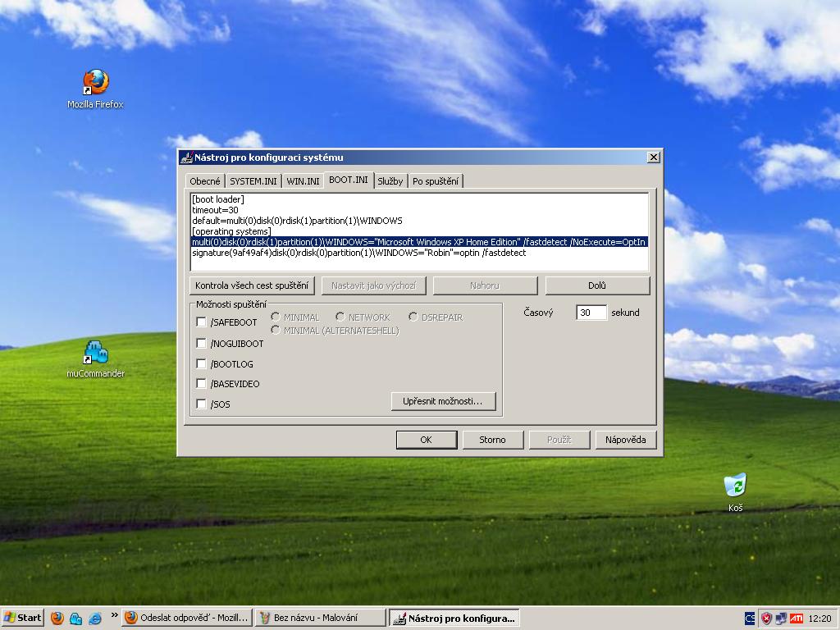Screen dimensions: 840x630
Task: Launch Internet Explorer from quick launch
Action: click(95, 619)
